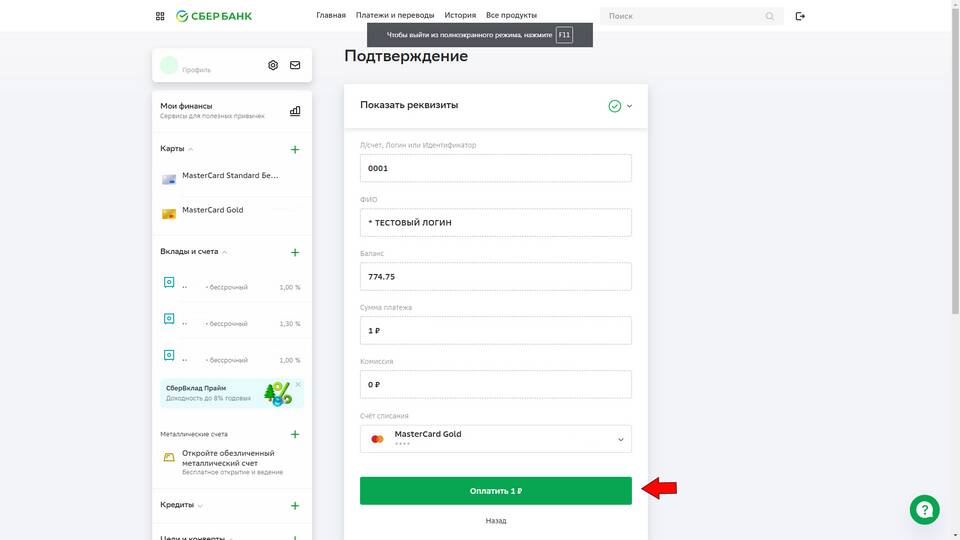960x540 pixels.
Task: Add a new deposit via Вклады и счета plus
Action: (x=295, y=252)
